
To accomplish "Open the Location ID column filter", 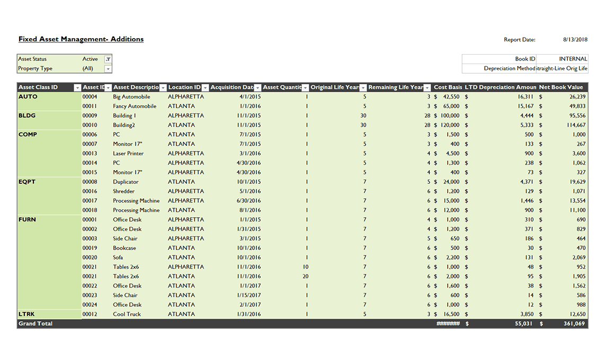I will pyautogui.click(x=206, y=87).
